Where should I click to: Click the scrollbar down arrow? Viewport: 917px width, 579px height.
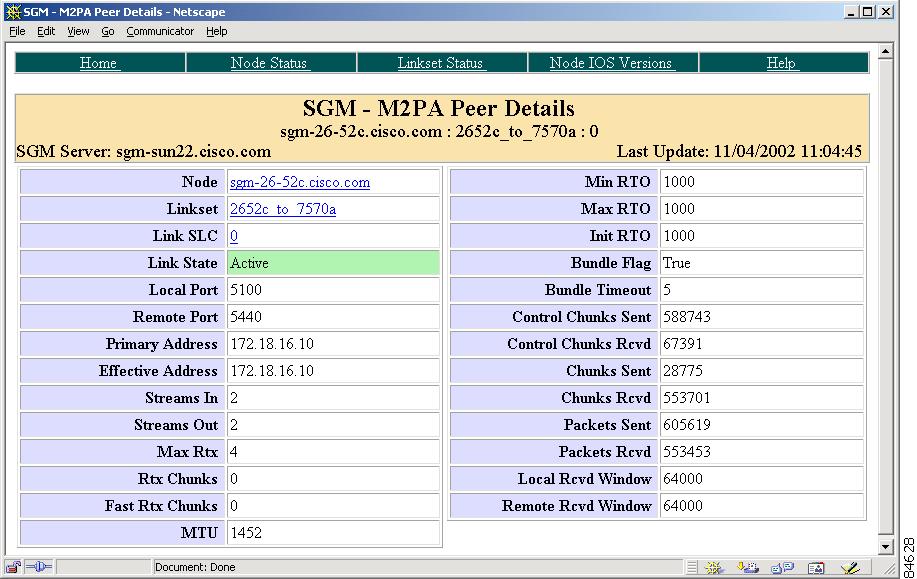point(885,547)
